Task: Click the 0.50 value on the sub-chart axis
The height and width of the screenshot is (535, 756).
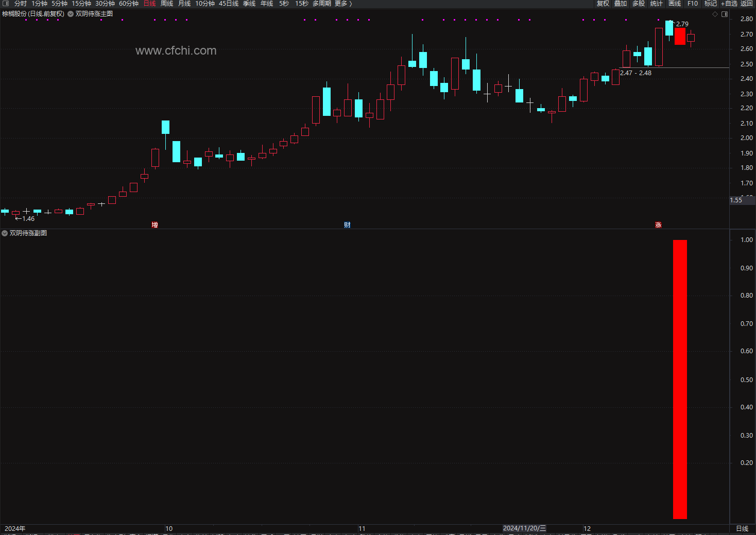Action: pos(747,380)
